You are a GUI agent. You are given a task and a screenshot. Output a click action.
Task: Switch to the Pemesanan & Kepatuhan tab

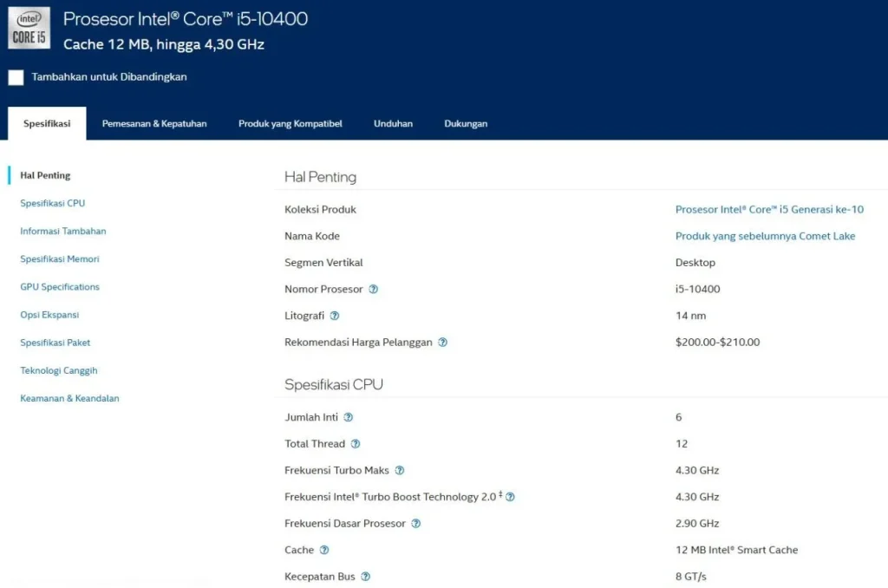154,123
